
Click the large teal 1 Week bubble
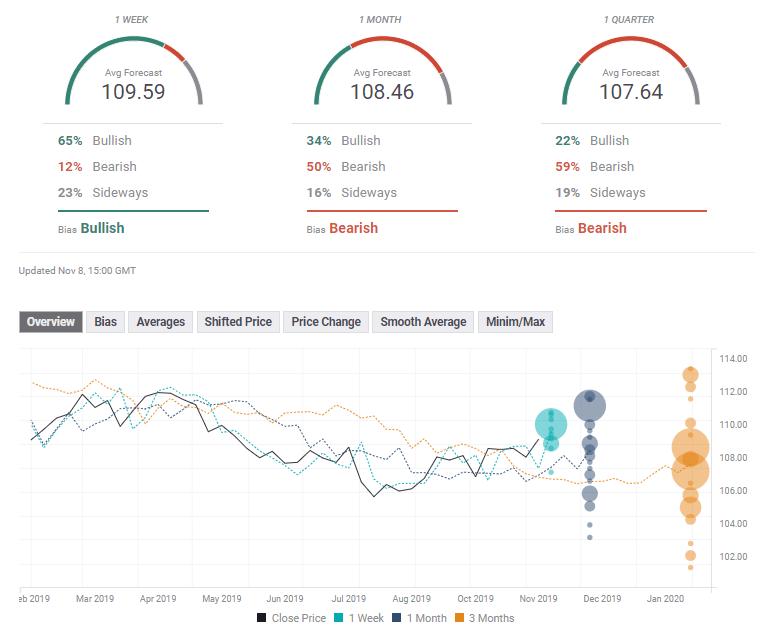click(x=551, y=424)
